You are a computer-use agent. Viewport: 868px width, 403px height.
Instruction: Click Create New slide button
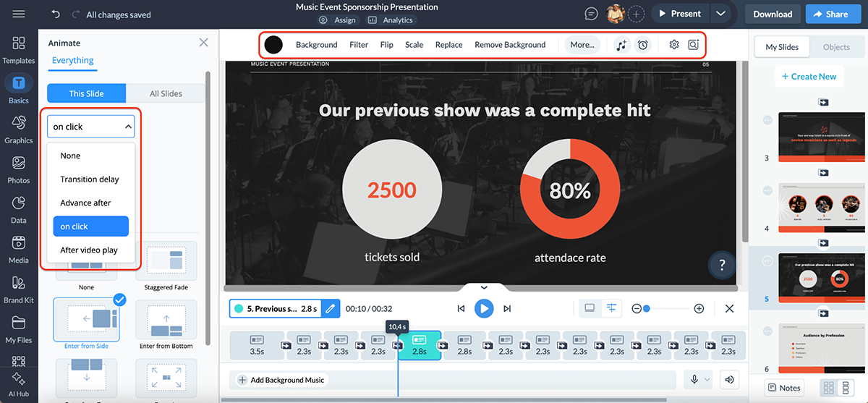click(809, 77)
